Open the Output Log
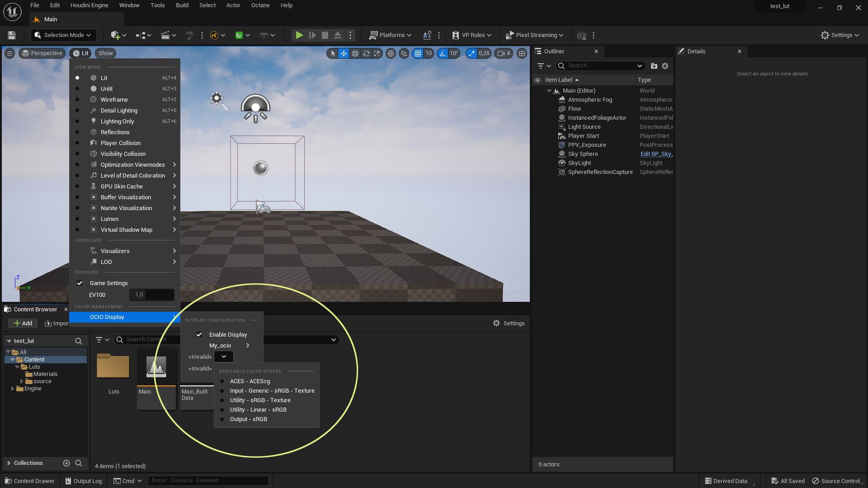868x488 pixels. coord(84,481)
